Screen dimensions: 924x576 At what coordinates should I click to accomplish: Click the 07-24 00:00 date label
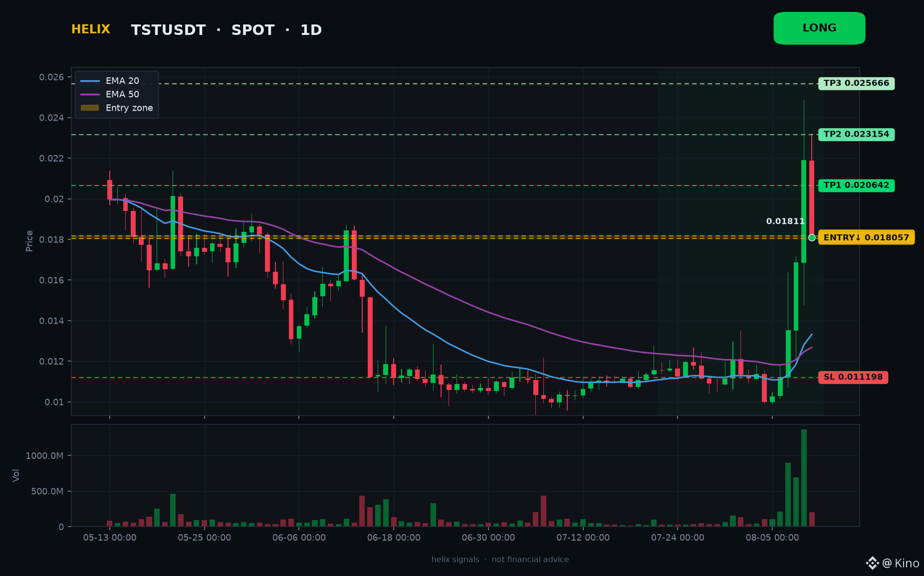pyautogui.click(x=678, y=538)
